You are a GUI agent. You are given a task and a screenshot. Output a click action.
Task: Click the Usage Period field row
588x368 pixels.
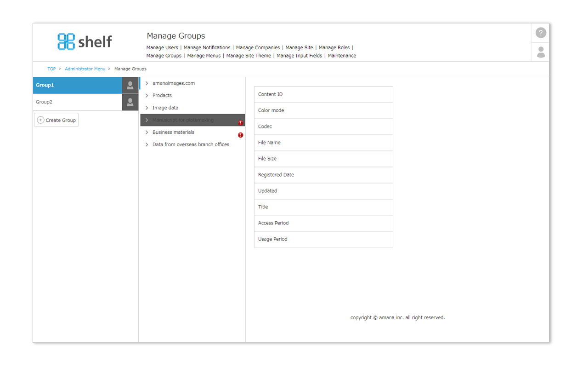coord(323,239)
